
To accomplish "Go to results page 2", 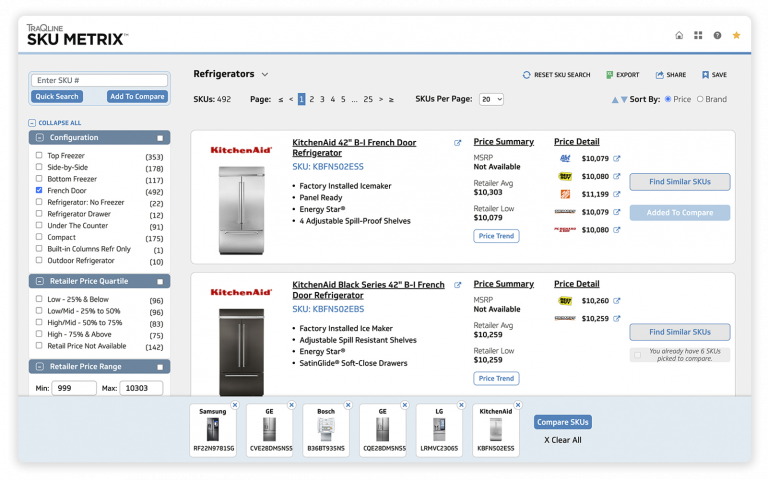I will (x=312, y=99).
